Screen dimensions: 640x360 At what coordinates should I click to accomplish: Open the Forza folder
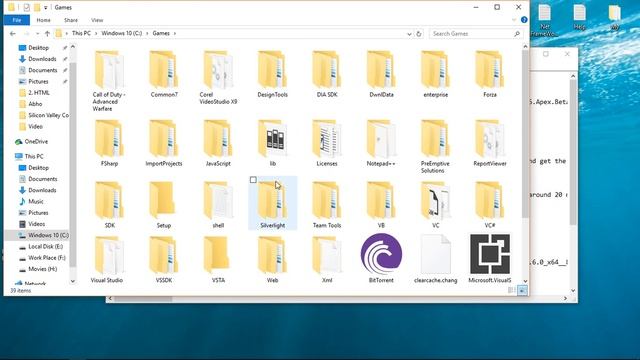490,73
